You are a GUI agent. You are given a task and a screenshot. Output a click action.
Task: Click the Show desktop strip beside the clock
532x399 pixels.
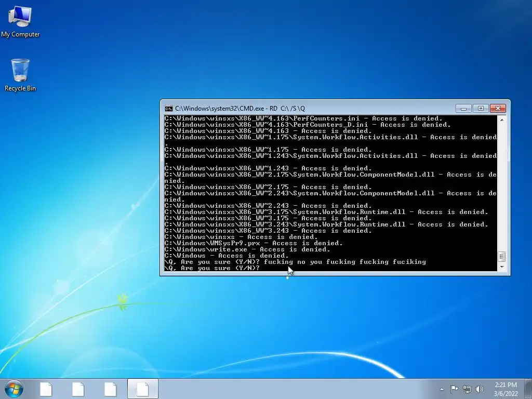tap(528, 389)
